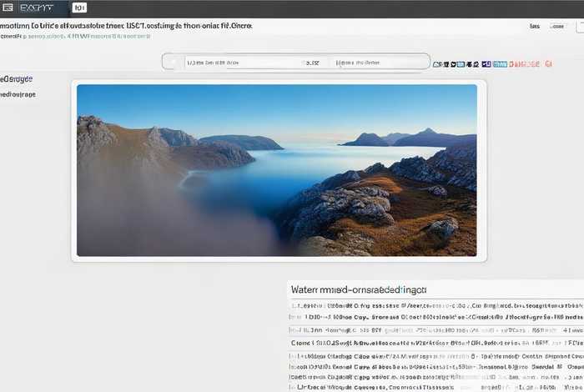The width and height of the screenshot is (584, 392).
Task: Open the second item in the left sidebar
Action: click(18, 94)
